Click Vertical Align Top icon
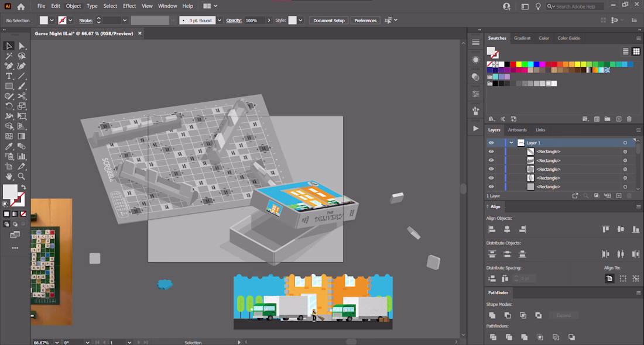Image resolution: width=644 pixels, height=345 pixels. pos(605,229)
